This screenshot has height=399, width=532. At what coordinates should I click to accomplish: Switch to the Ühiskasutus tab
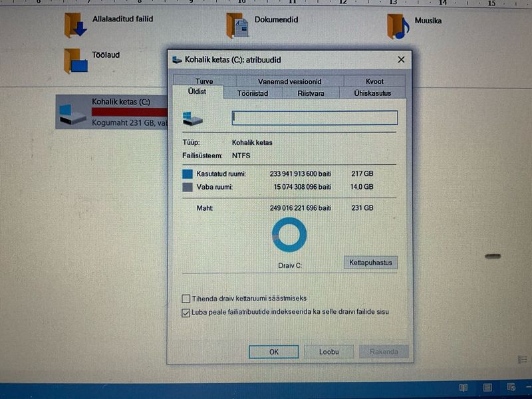(372, 93)
